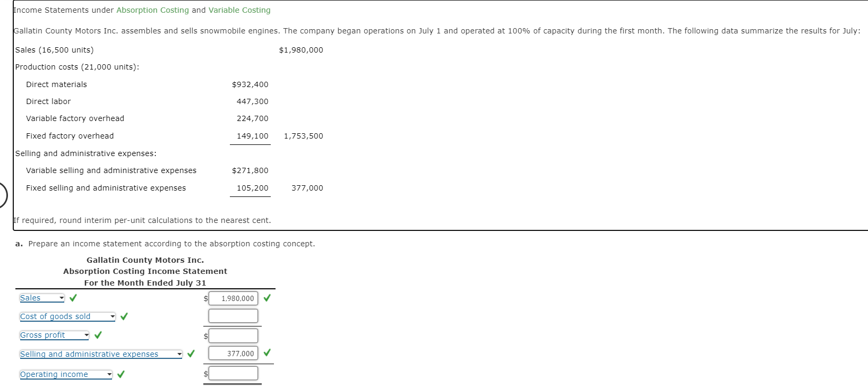
Task: Click the empty Cost of goods sold amount field
Action: pyautogui.click(x=233, y=316)
